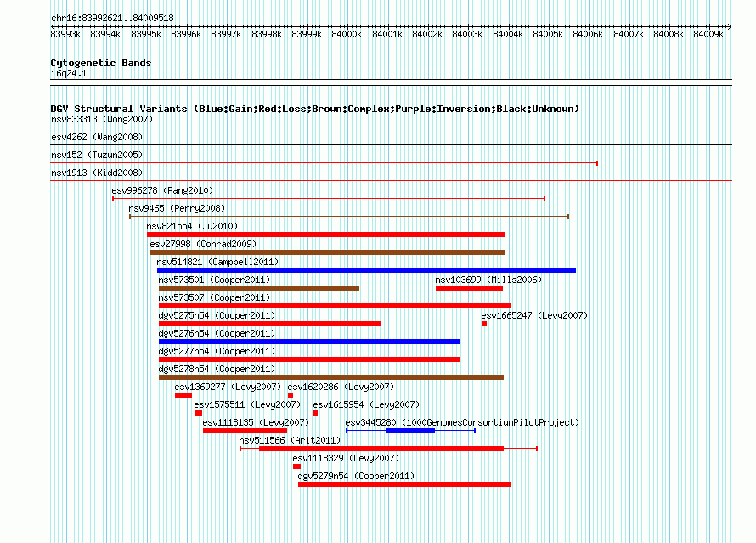Click the blue esv3445280 1000Genomes bar

coord(410,431)
